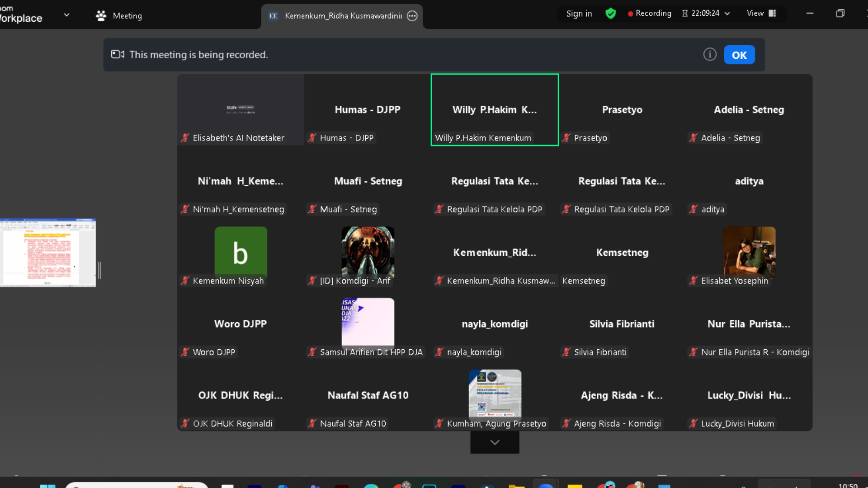The image size is (868, 488).
Task: Open the Meeting tab
Action: coord(119,16)
